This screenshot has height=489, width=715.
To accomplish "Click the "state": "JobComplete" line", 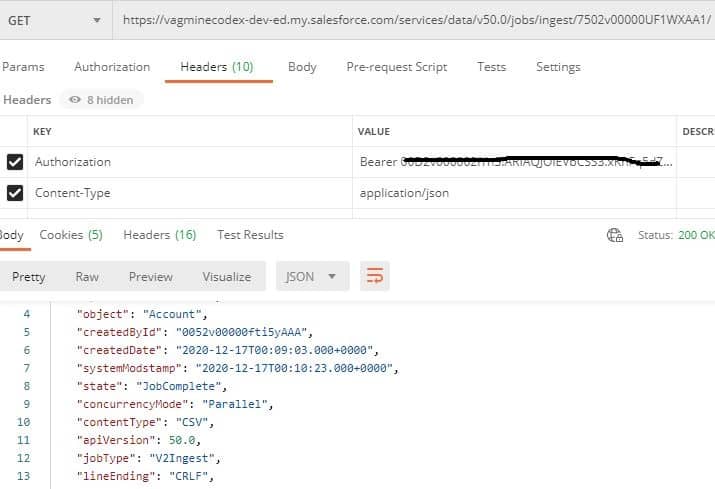I will pos(152,386).
